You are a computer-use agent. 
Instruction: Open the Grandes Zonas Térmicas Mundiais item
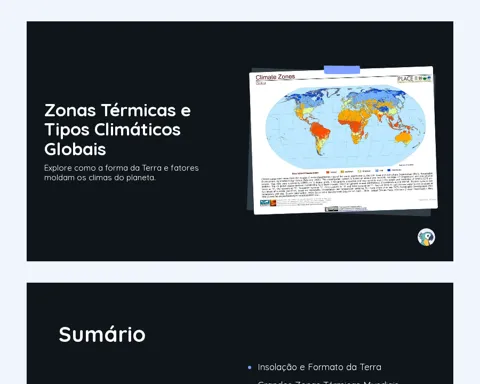(328, 382)
